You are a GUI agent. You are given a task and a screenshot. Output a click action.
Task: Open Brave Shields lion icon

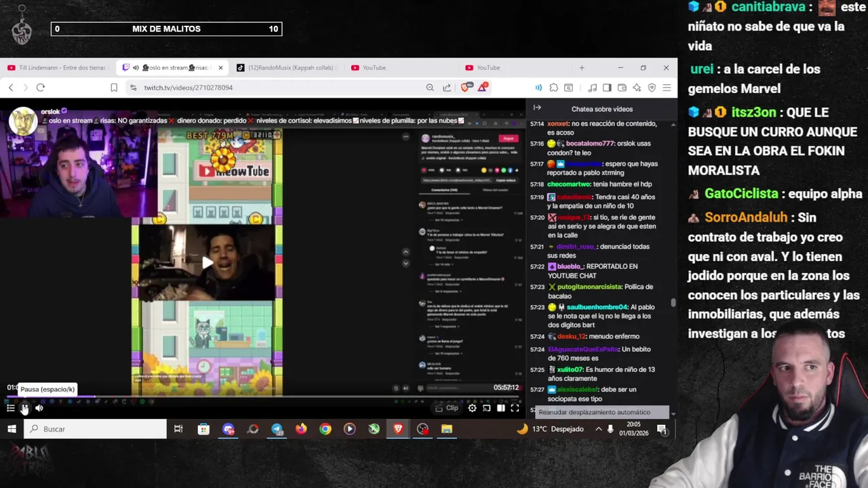coord(466,87)
